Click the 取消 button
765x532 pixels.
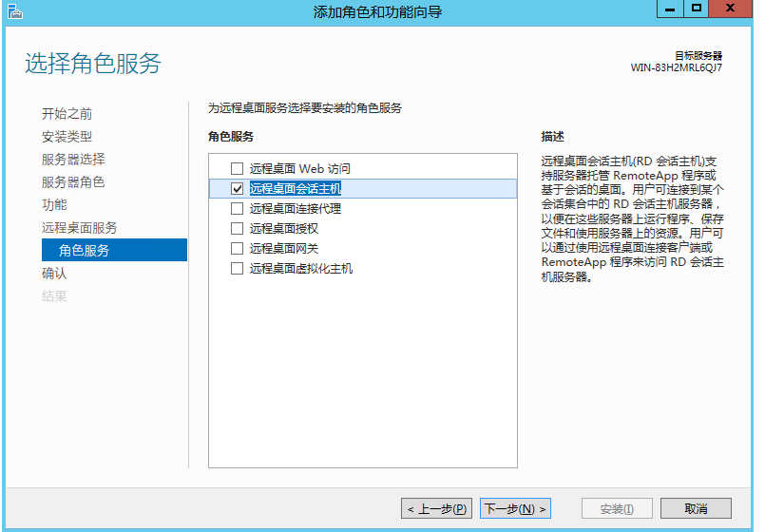pos(695,509)
